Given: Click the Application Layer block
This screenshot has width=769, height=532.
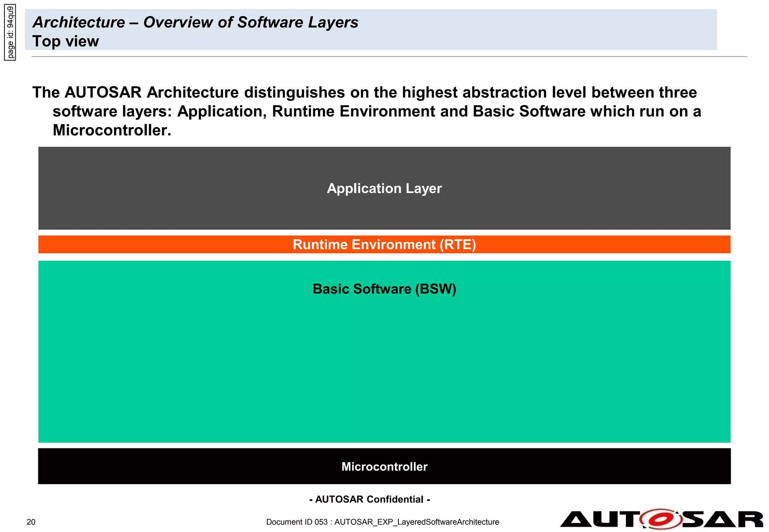Looking at the screenshot, I should [x=384, y=188].
